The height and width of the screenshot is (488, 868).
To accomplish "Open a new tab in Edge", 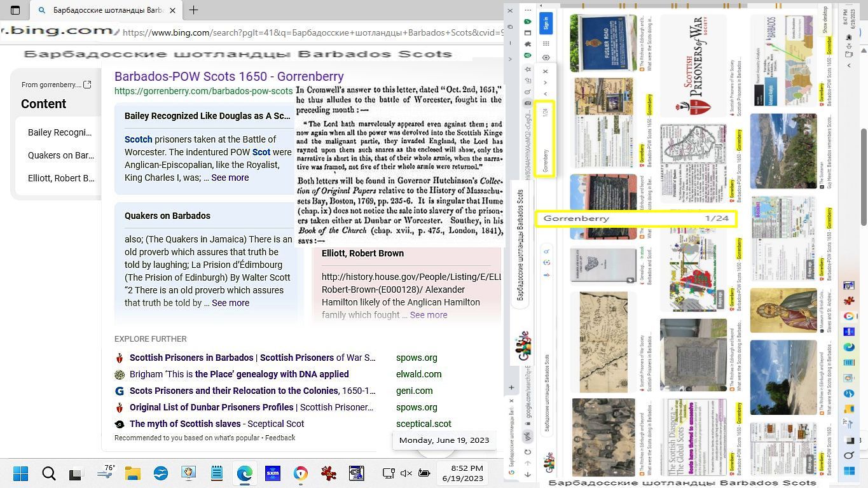I will coord(193,10).
